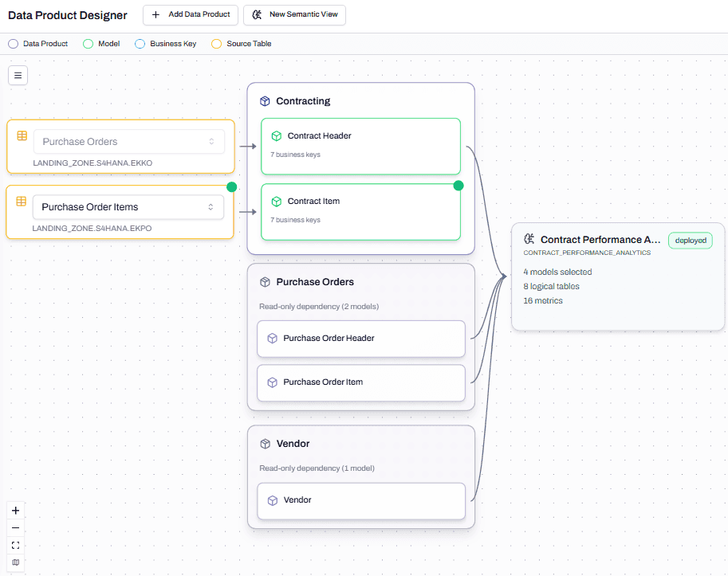Screen dimensions: 728x576
Task: Click the Purchase Orders data product cube icon
Action: tap(265, 282)
